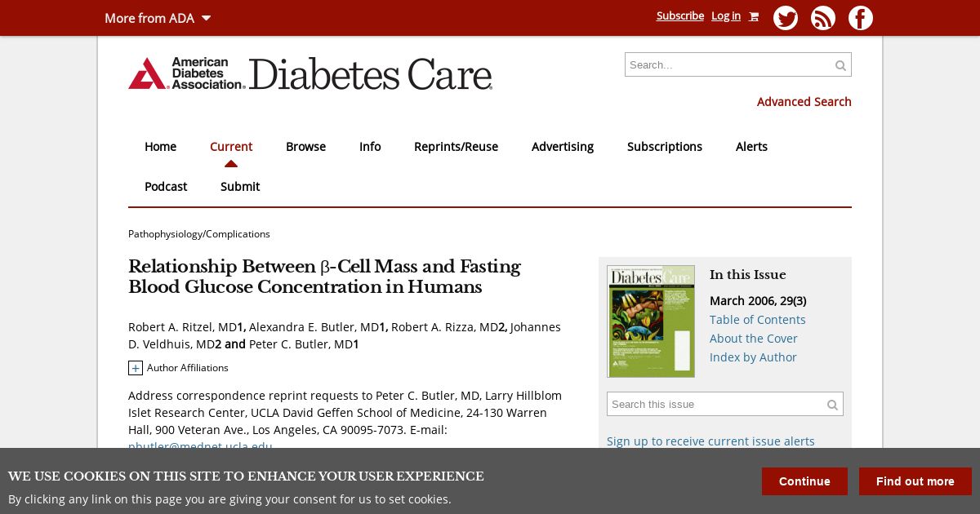980x514 pixels.
Task: Open the Twitter icon link
Action: point(785,18)
